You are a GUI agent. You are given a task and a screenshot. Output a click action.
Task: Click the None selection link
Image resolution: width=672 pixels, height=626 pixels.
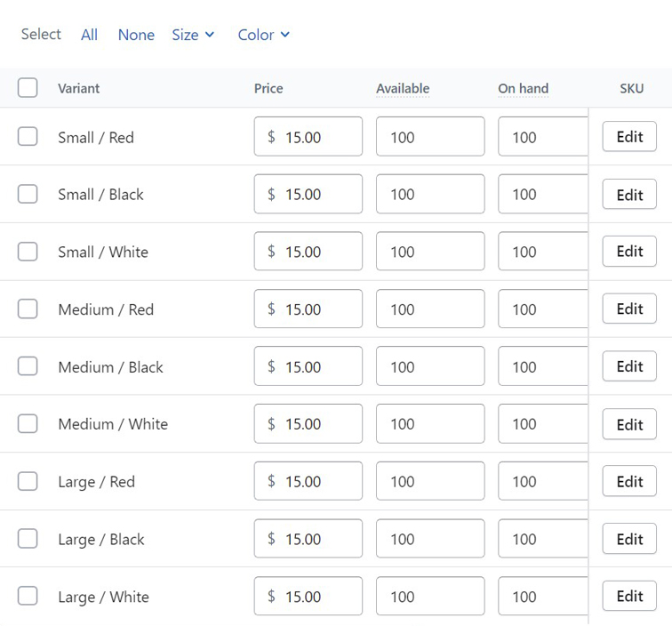[136, 35]
